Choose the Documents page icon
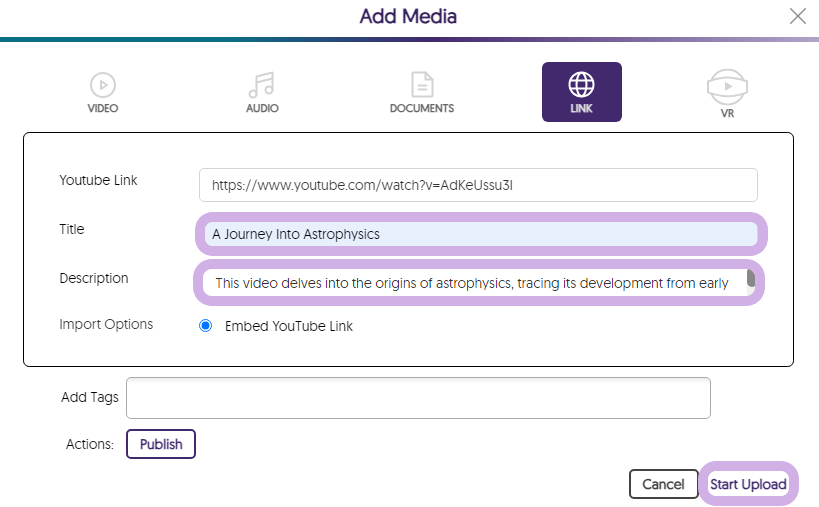819x507 pixels. pos(421,84)
